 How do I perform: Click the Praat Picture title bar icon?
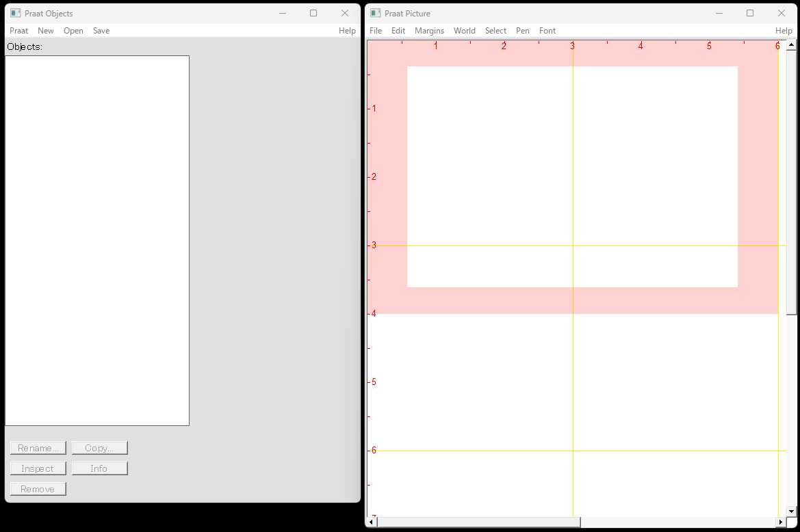375,13
